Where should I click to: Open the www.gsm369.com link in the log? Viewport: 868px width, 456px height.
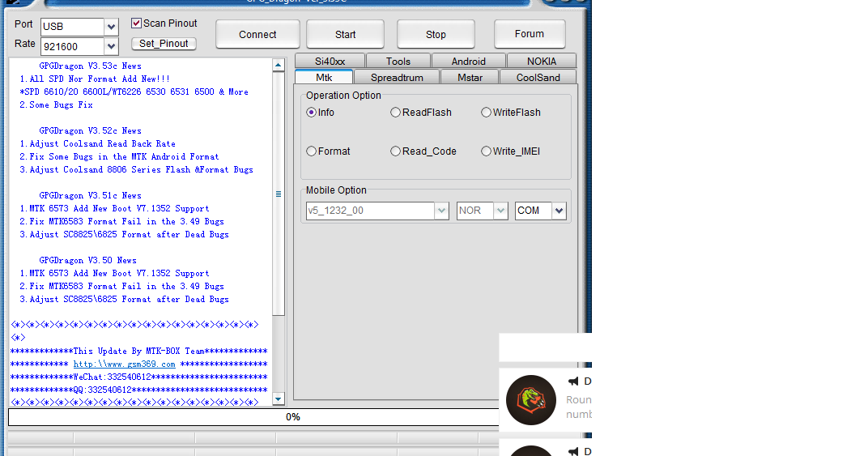124,364
